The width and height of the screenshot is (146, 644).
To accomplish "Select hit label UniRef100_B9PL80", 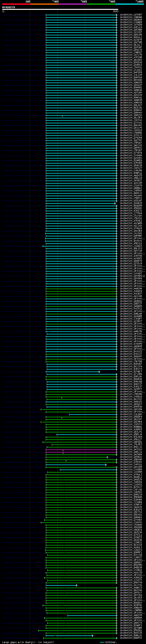I will [x=131, y=377].
